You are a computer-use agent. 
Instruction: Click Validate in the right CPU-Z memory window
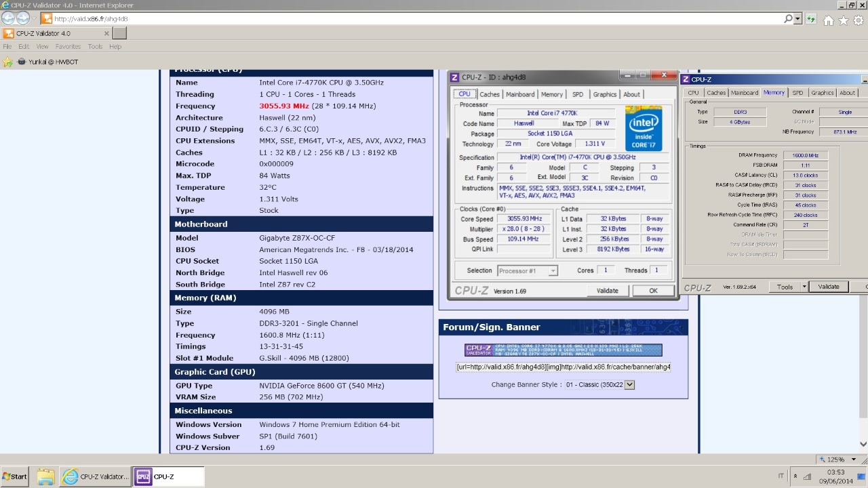click(829, 287)
